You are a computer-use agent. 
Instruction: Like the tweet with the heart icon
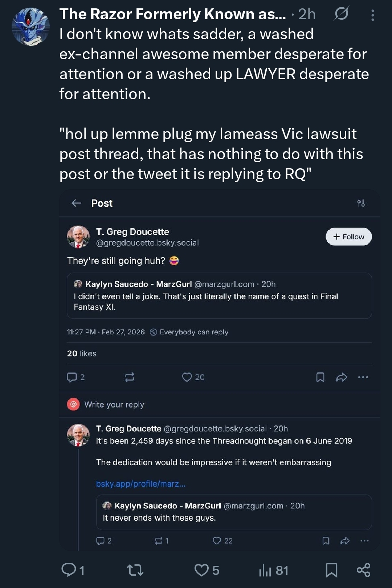(201, 570)
